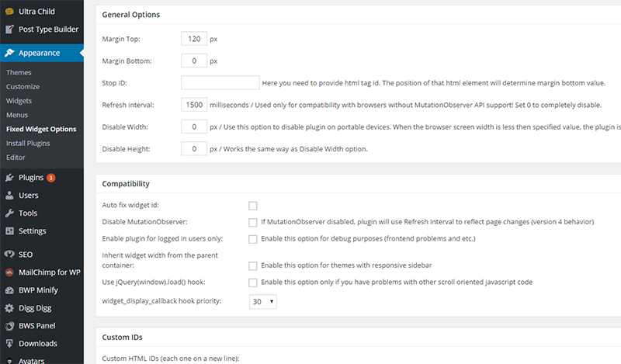Click the Settings sliders icon
Screen dimensions: 621x364
(x=9, y=231)
